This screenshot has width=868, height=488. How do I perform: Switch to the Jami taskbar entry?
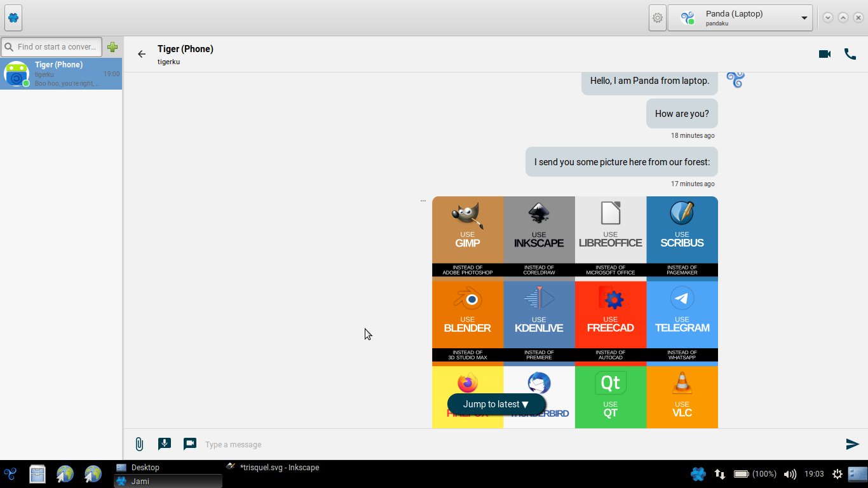168,481
